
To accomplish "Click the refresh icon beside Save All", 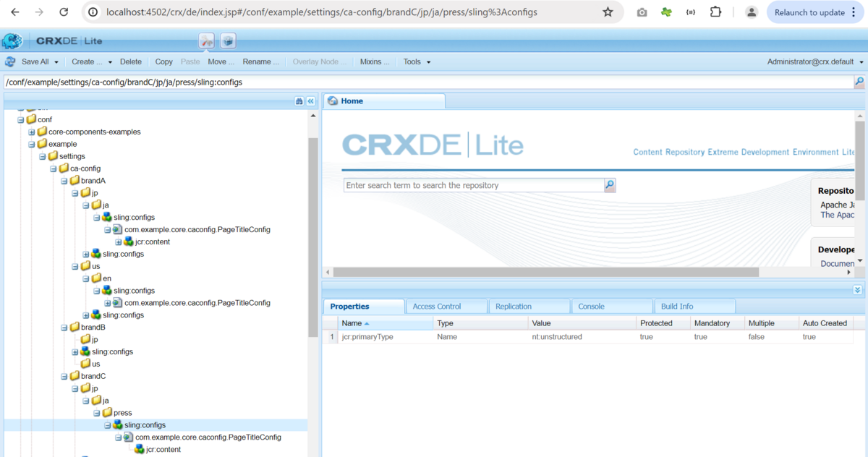I will point(10,62).
